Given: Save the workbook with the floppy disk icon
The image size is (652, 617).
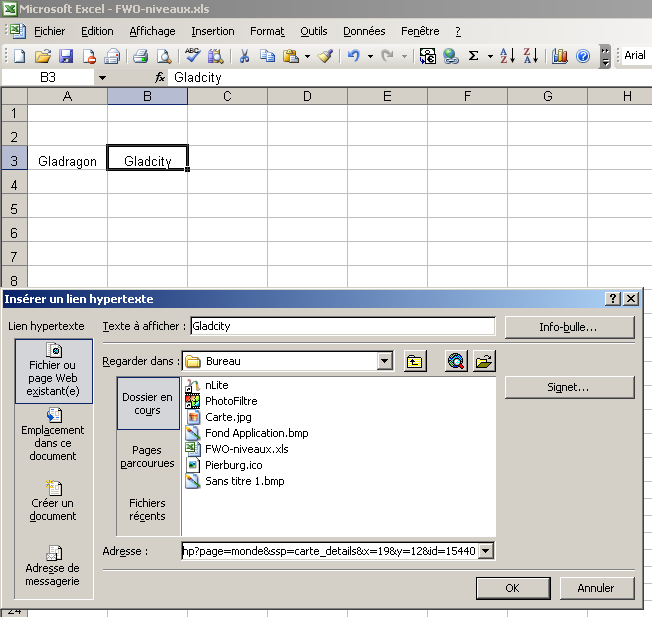Looking at the screenshot, I should coord(66,56).
